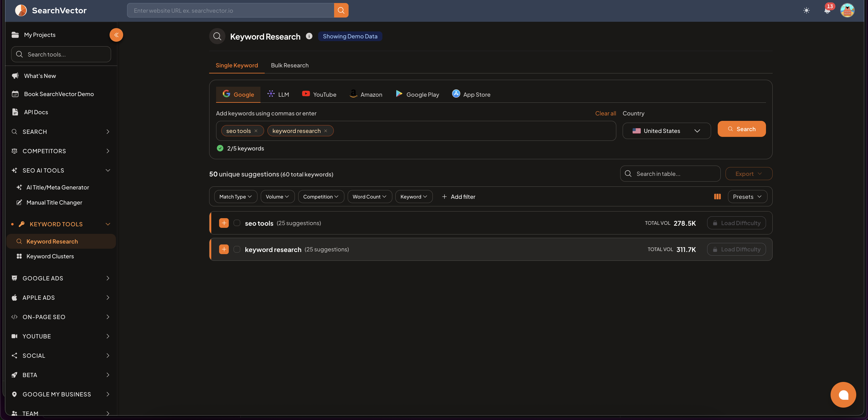
Task: Expand the GOOGLE MY BUSINESS section
Action: point(61,394)
